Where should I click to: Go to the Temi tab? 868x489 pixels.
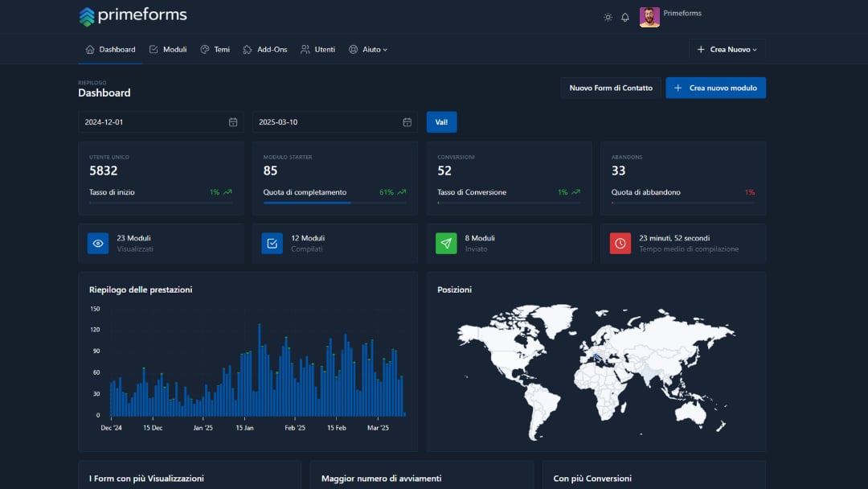click(x=215, y=49)
